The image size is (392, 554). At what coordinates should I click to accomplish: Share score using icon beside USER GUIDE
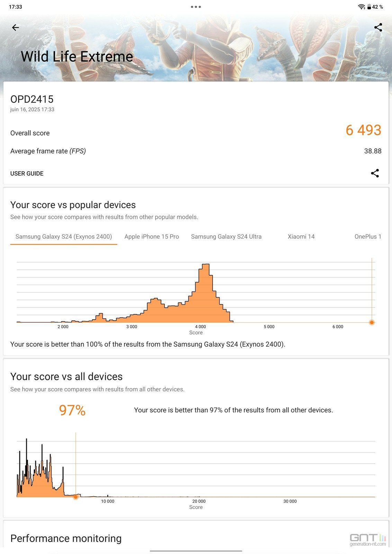coord(375,173)
